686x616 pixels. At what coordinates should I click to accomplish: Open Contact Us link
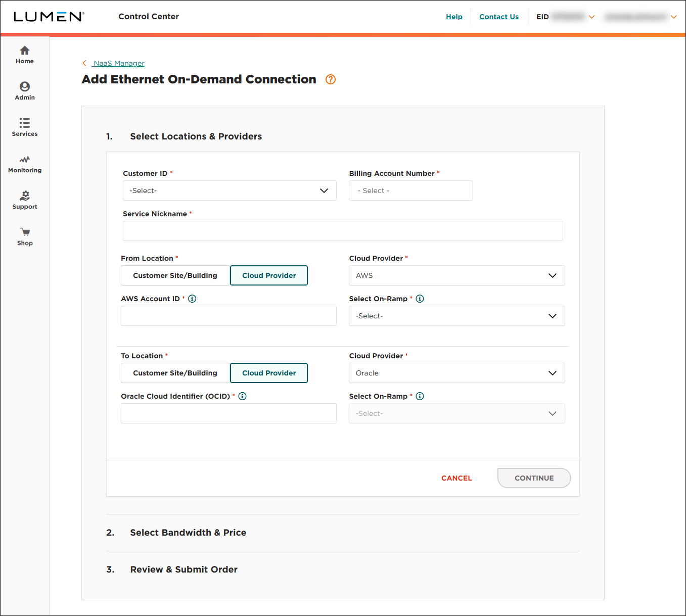[499, 17]
